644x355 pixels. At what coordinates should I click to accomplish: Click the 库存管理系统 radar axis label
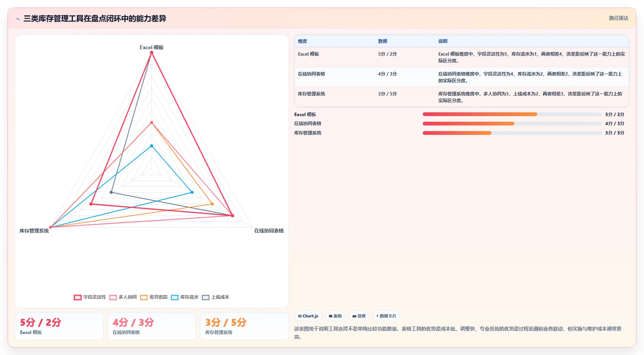(34, 231)
